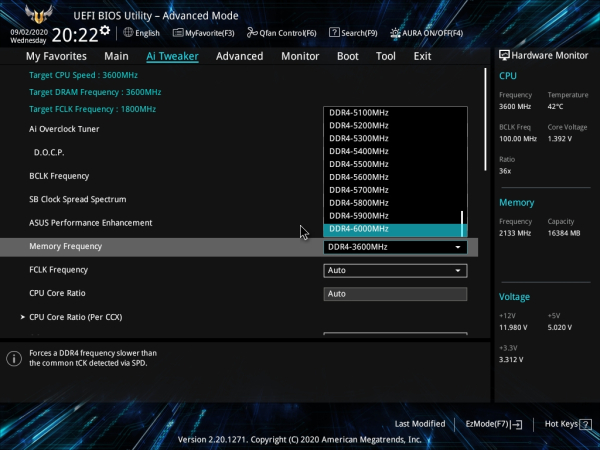Click the EzMode(F7) exit arrow icon
Screen dimensions: 600x450
pyautogui.click(x=516, y=424)
